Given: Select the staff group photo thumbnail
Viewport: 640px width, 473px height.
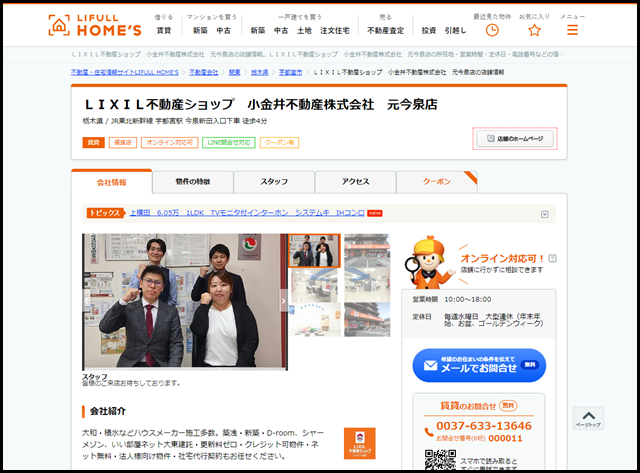Looking at the screenshot, I should 314,251.
